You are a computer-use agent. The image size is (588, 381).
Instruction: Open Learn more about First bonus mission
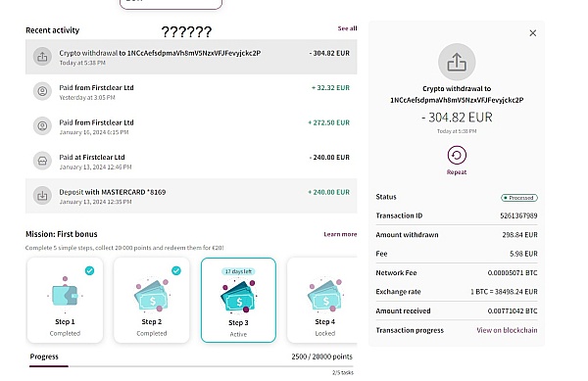340,234
